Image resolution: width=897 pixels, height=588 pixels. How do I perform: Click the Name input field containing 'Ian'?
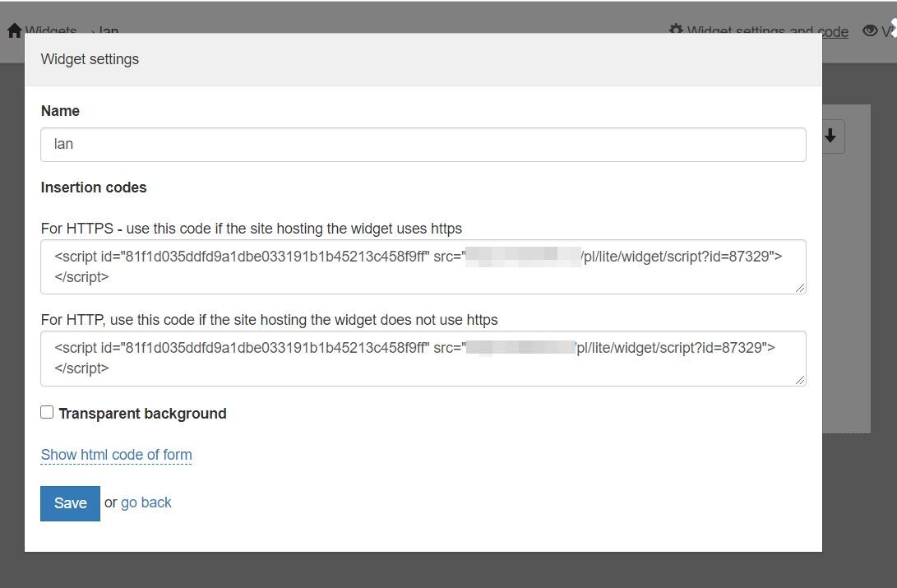pos(423,144)
